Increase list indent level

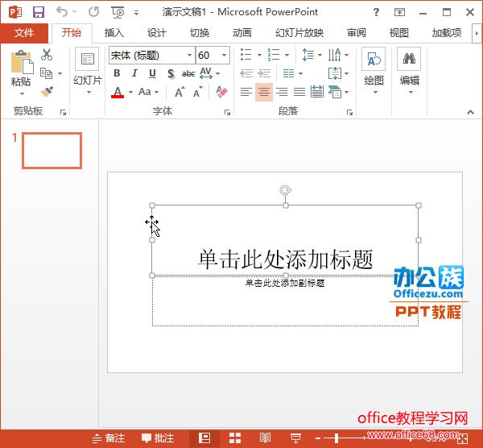(x=264, y=73)
